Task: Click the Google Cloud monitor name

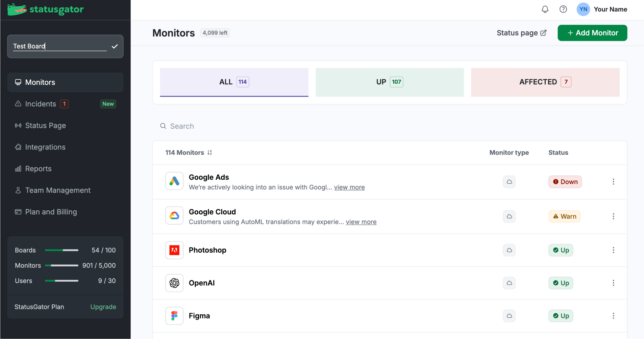Action: [212, 212]
